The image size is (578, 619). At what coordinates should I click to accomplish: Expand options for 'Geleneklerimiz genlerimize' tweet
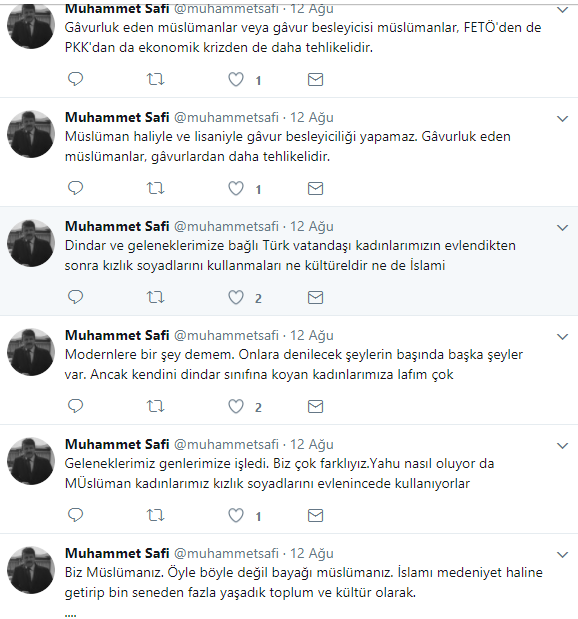pos(562,445)
